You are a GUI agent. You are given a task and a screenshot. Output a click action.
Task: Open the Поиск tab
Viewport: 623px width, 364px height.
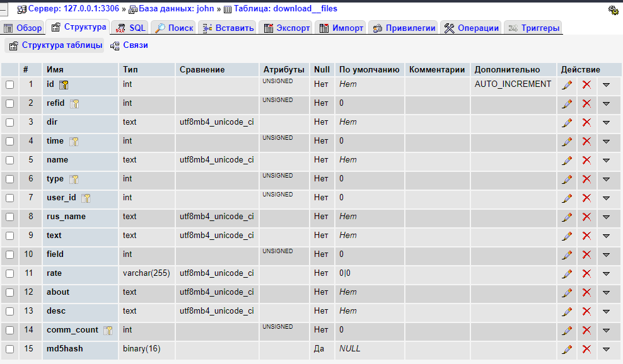click(173, 28)
